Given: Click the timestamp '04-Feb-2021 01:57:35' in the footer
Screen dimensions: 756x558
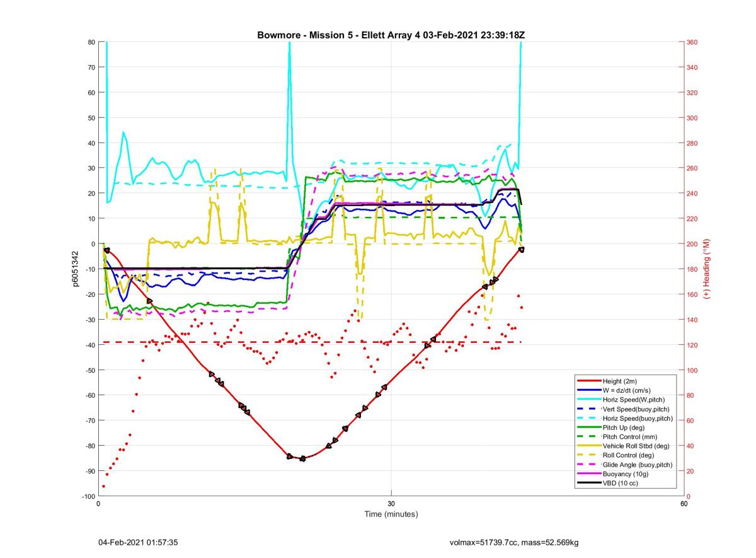Looking at the screenshot, I should point(138,542).
